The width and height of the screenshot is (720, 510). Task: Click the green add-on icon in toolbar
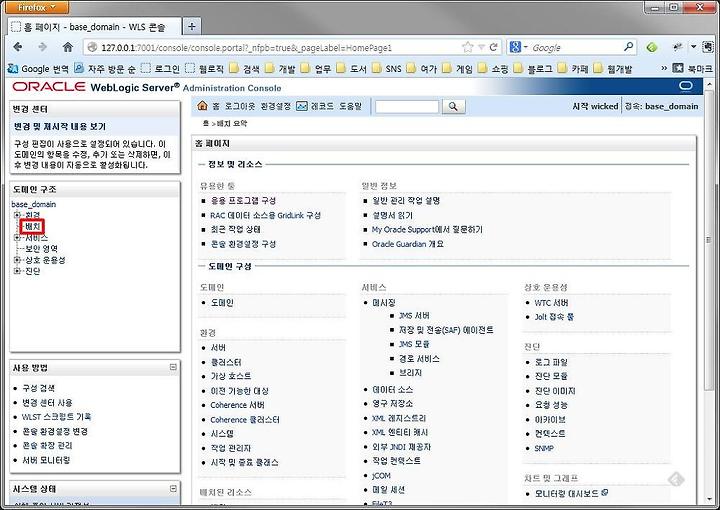coord(652,47)
